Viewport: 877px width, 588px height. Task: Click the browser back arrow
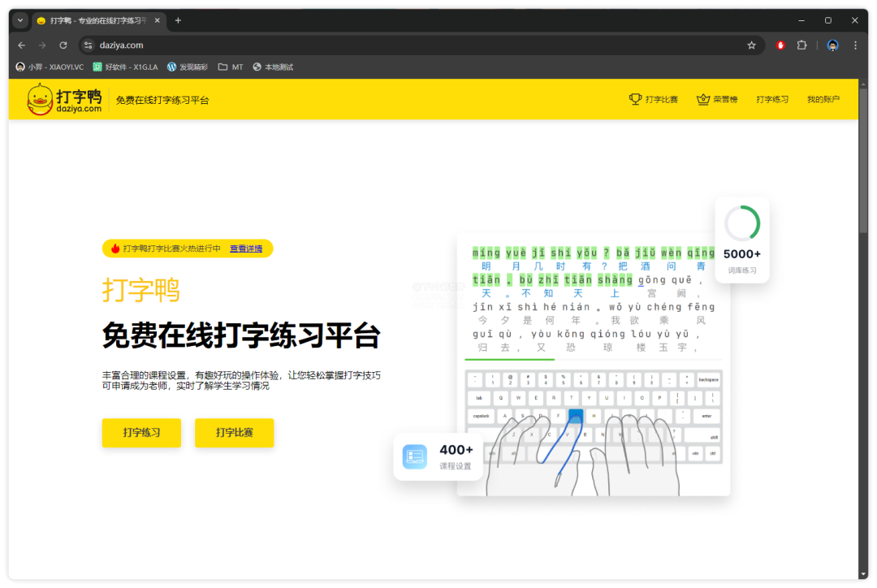tap(22, 45)
